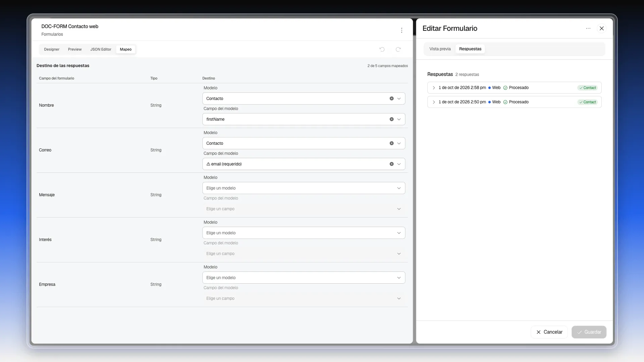Open the Elige un modelo dropdown for Empresa
The image size is (644, 362).
pos(304,278)
